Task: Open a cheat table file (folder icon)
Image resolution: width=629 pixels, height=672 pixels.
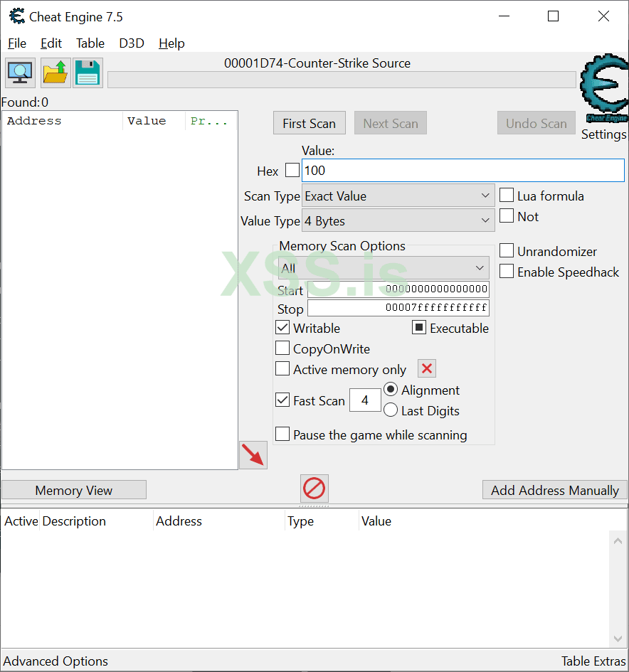Action: [x=55, y=73]
